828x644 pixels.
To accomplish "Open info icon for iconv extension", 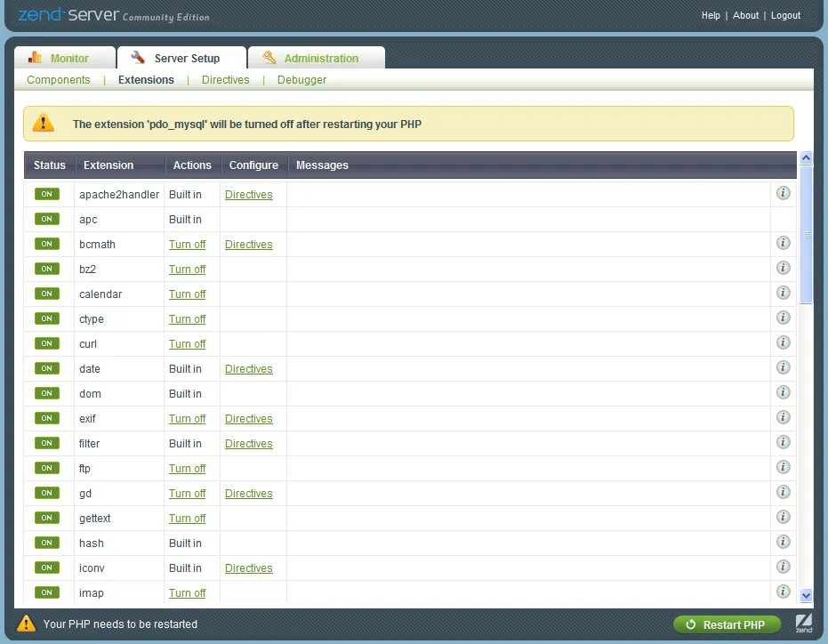I will [784, 567].
